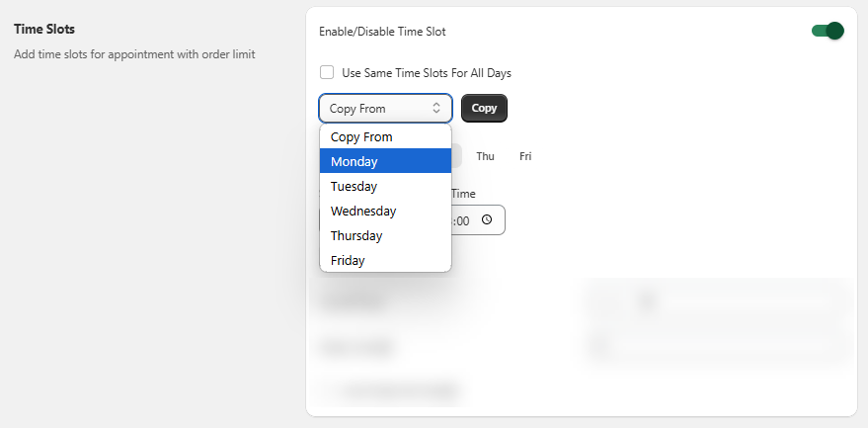Open the Fri day tab
The width and height of the screenshot is (868, 428).
(525, 156)
